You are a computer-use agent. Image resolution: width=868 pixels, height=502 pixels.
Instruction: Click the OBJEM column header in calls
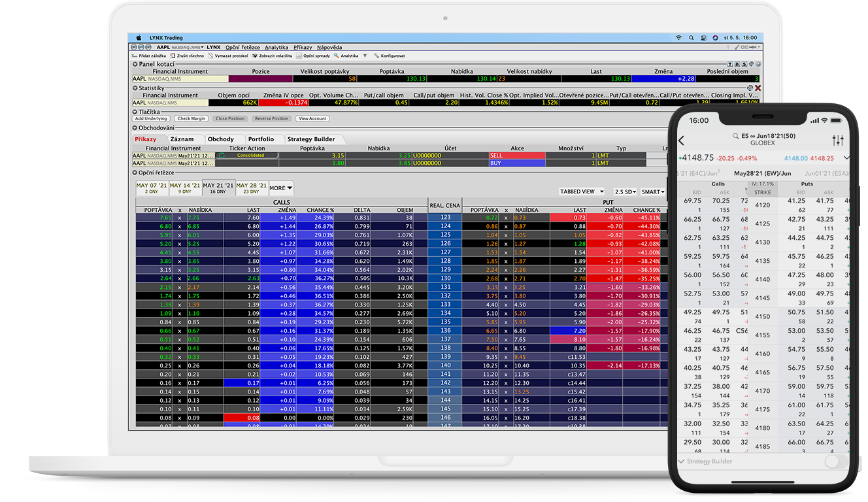tap(405, 210)
